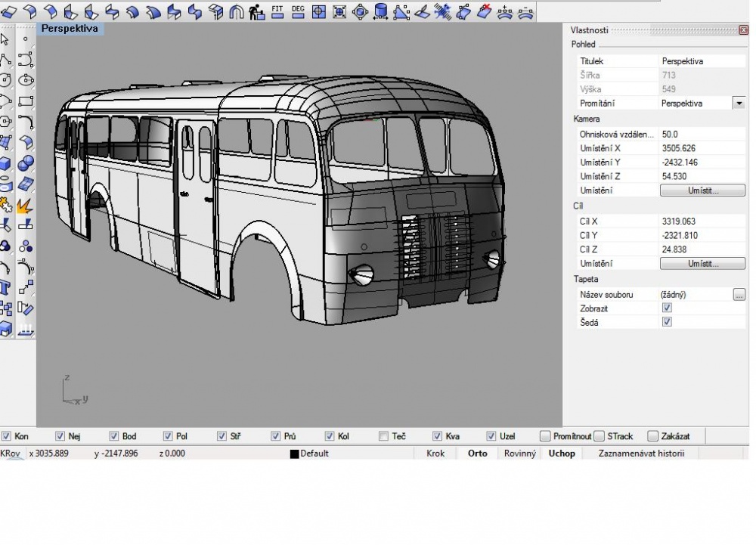The image size is (756, 545).
Task: Click the camera Umístit button under Kamera
Action: point(702,190)
